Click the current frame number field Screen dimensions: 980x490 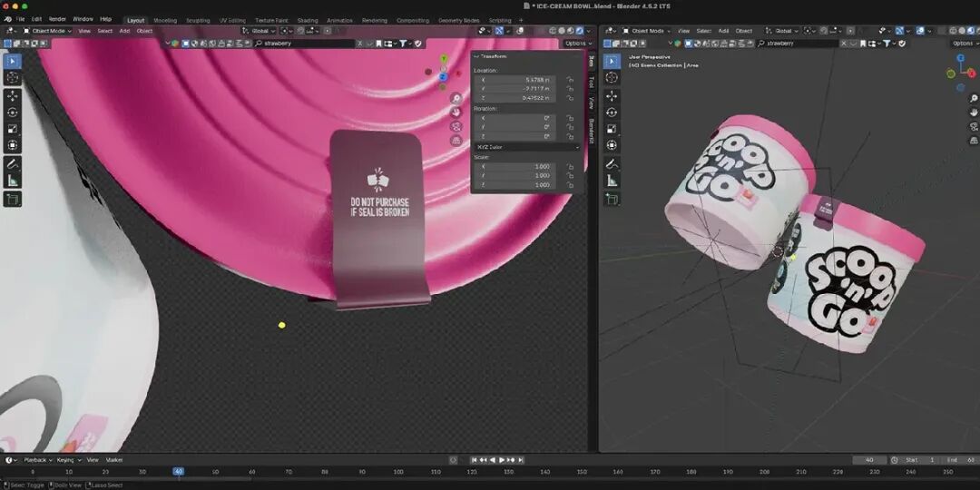[x=870, y=460]
